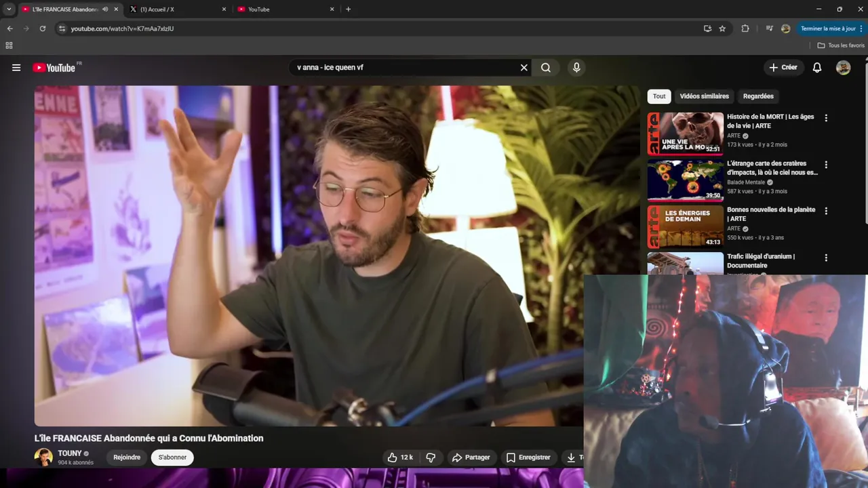Clear the search box with the X
Image resolution: width=868 pixels, height=488 pixels.
pos(524,68)
